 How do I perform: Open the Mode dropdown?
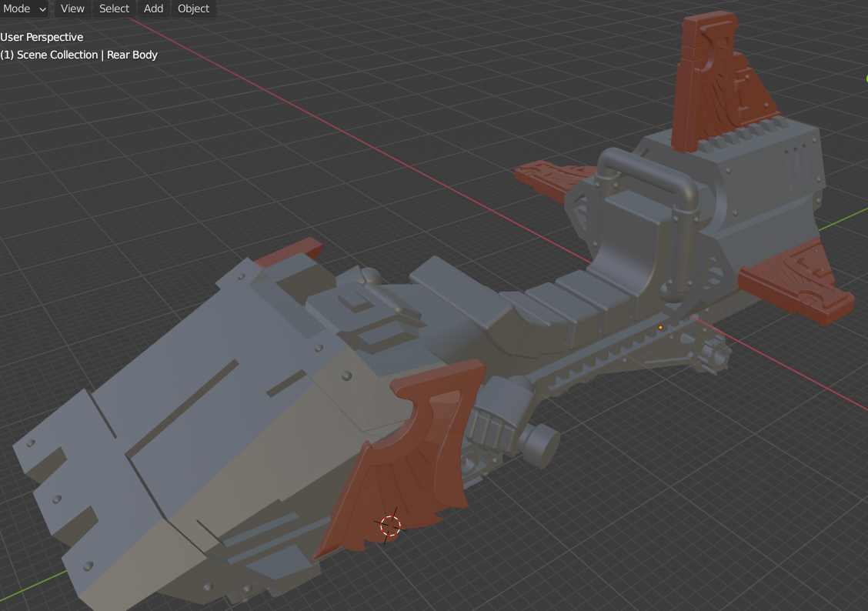point(18,8)
